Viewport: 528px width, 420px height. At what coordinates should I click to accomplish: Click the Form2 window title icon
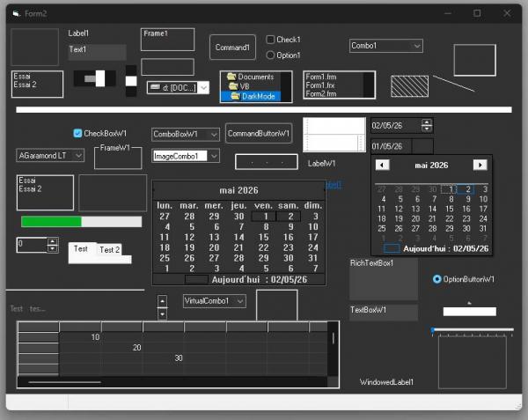16,13
